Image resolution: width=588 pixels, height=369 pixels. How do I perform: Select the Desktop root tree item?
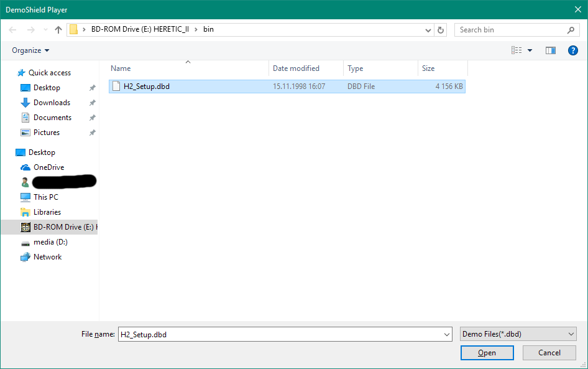[x=42, y=152]
